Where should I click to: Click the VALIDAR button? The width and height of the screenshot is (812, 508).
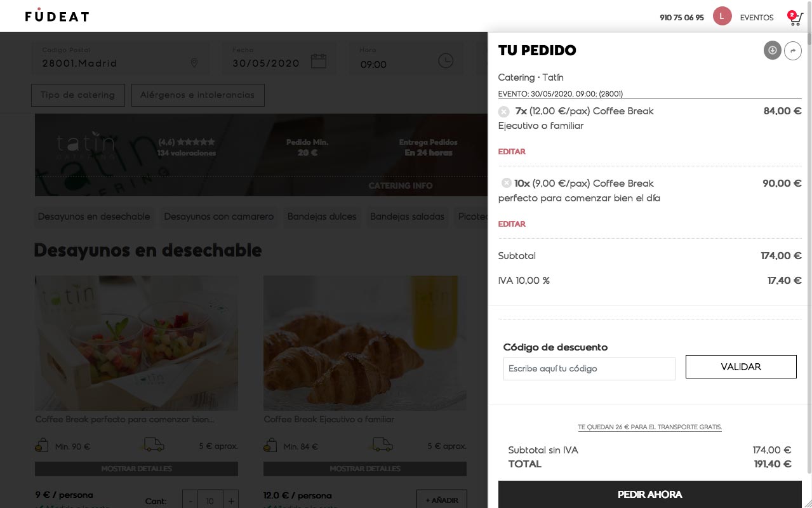click(x=741, y=367)
